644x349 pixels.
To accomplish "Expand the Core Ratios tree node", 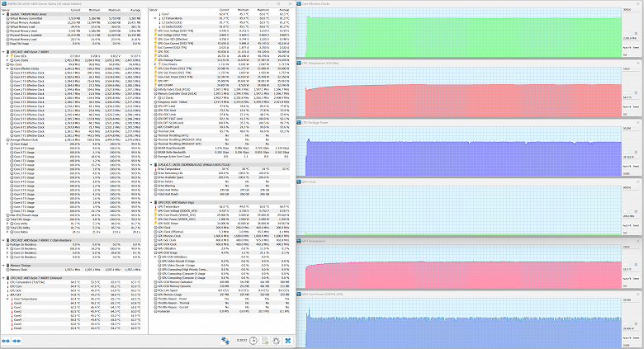I will point(7,232).
